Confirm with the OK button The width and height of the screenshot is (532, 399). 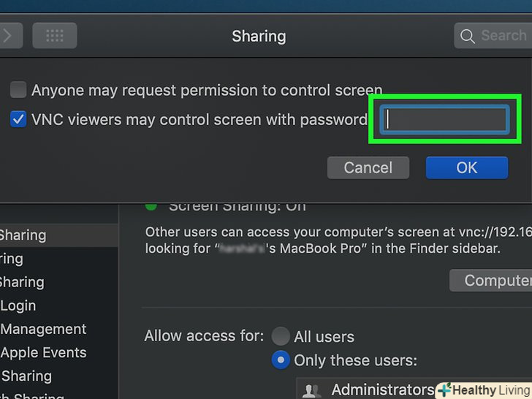click(466, 167)
